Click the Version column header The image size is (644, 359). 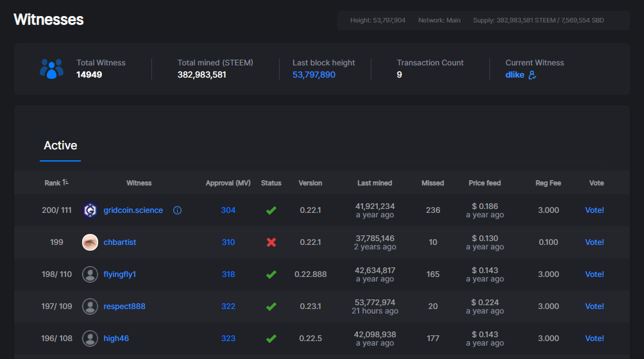tap(310, 183)
